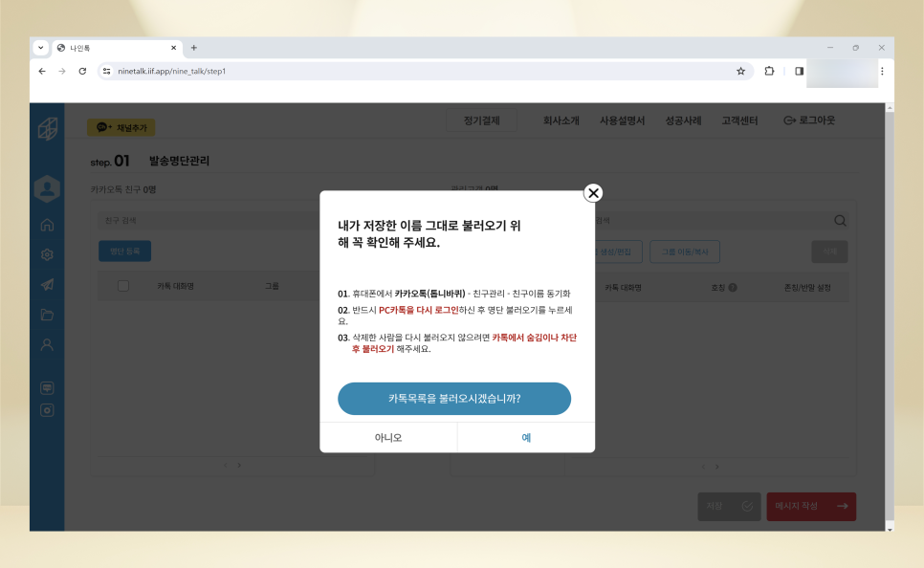The width and height of the screenshot is (924, 568).
Task: Open 사용설명서 menu
Action: pyautogui.click(x=623, y=120)
